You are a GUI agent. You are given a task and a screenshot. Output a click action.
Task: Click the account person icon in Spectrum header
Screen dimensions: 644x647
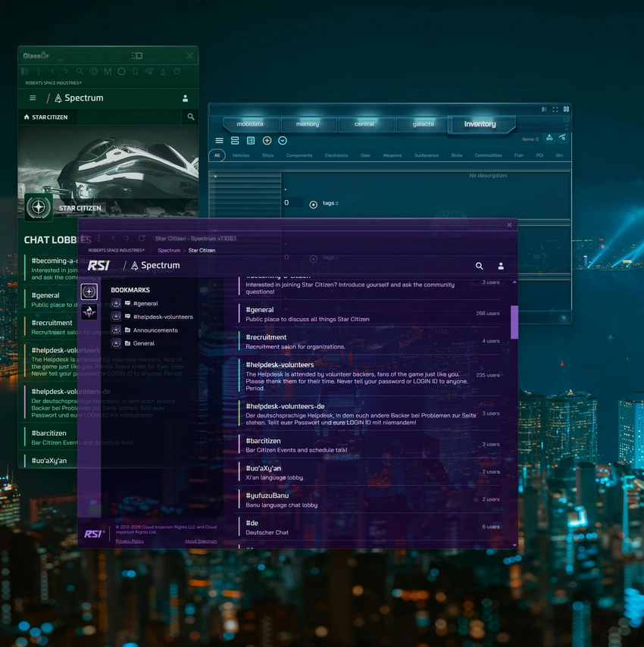pyautogui.click(x=185, y=98)
